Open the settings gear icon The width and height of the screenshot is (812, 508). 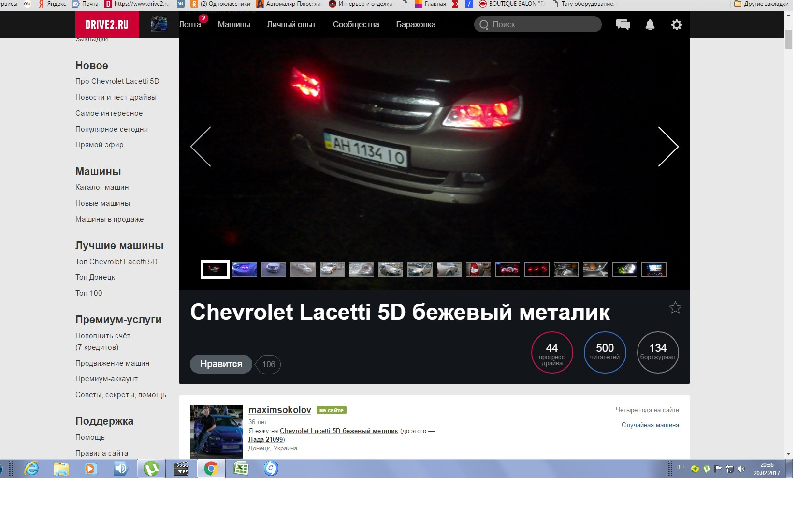coord(677,25)
